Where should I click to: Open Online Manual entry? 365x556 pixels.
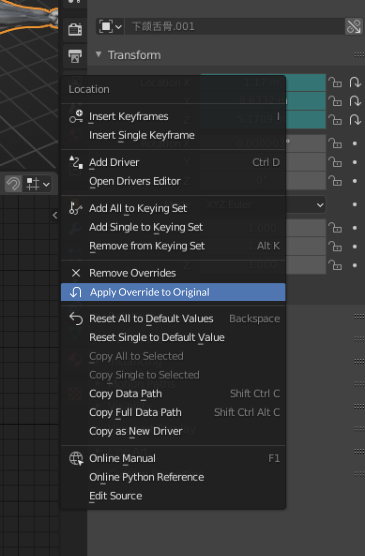pyautogui.click(x=173, y=458)
